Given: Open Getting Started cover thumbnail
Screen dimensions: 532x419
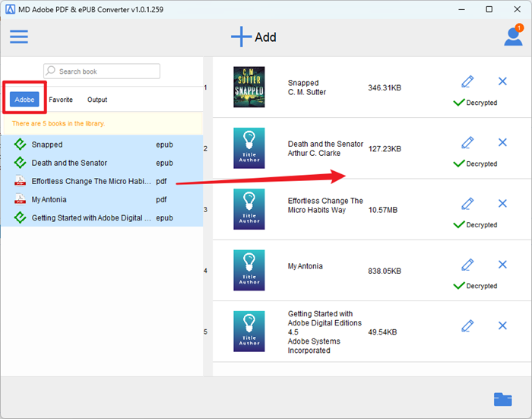Looking at the screenshot, I should coord(249,332).
